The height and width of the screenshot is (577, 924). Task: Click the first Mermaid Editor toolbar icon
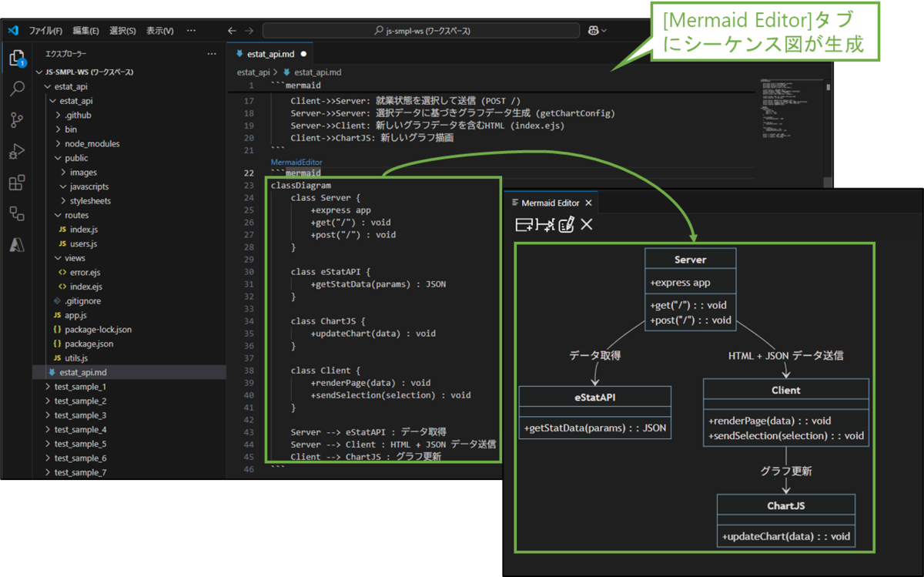click(525, 225)
